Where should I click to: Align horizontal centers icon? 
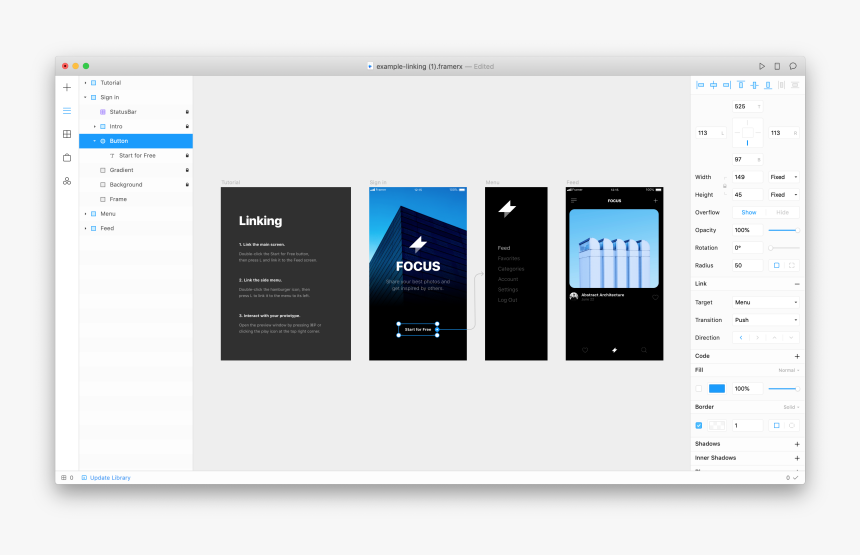pos(714,85)
